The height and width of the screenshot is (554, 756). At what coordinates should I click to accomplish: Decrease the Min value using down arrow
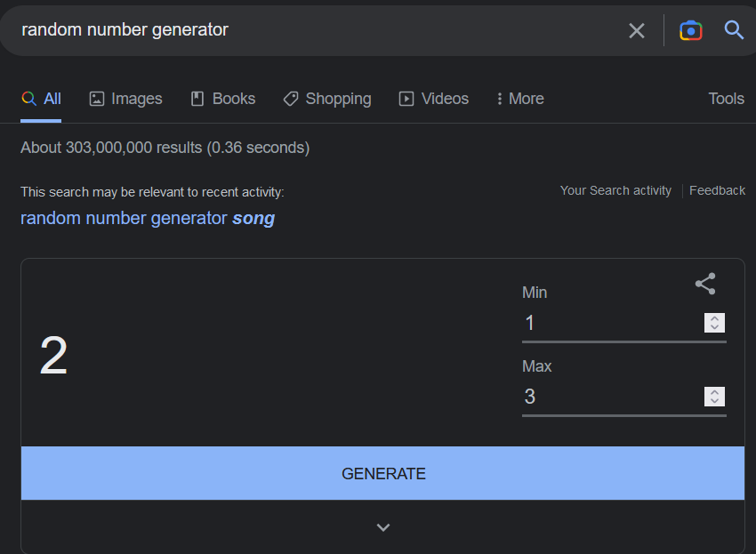[x=715, y=328]
